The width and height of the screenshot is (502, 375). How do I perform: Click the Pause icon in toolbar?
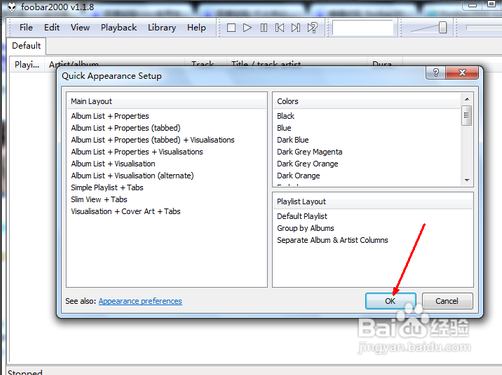pos(264,28)
